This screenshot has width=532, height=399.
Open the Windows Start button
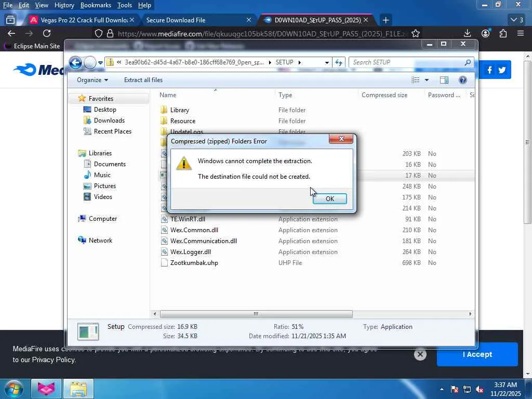point(14,389)
